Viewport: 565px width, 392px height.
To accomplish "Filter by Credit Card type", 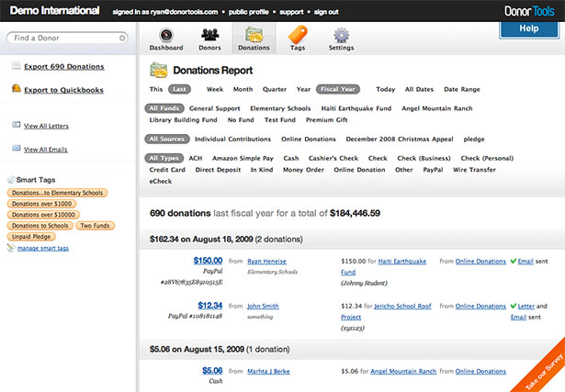I will [167, 170].
